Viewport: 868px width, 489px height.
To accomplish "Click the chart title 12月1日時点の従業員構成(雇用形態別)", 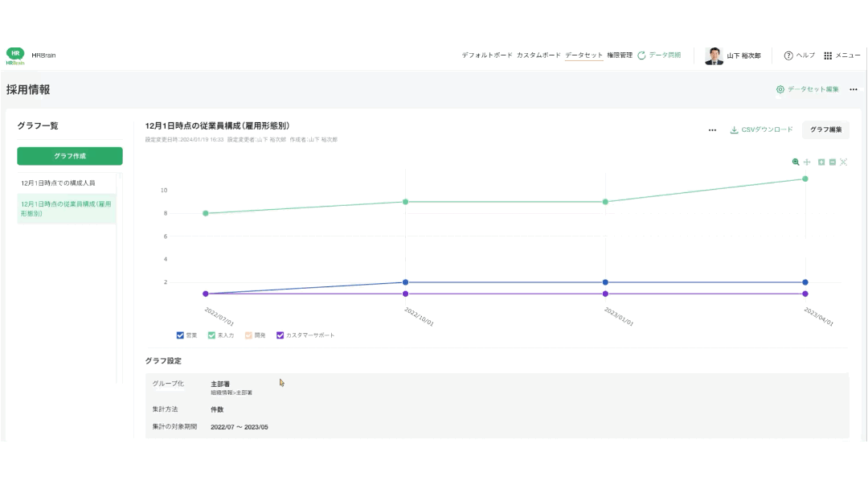I will tap(218, 125).
